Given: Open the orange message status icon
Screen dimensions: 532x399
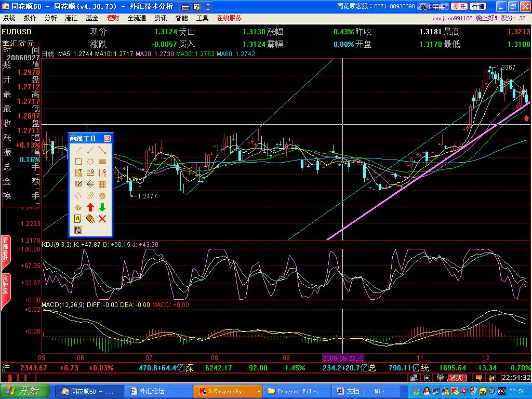Looking at the screenshot, I should (x=478, y=378).
